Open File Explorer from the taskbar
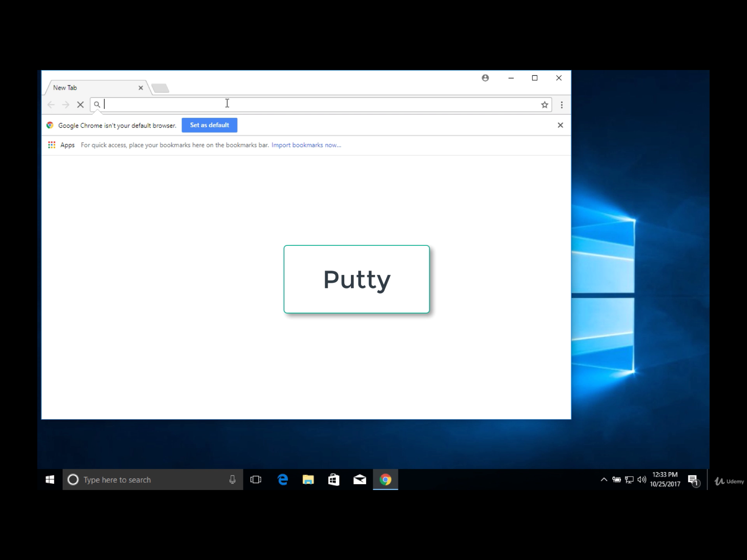Image resolution: width=747 pixels, height=560 pixels. [x=308, y=480]
